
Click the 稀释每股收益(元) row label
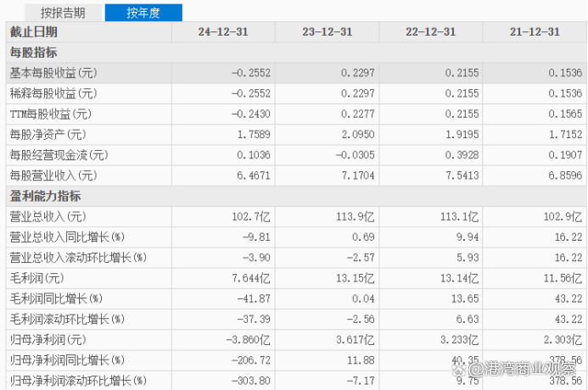(x=53, y=93)
